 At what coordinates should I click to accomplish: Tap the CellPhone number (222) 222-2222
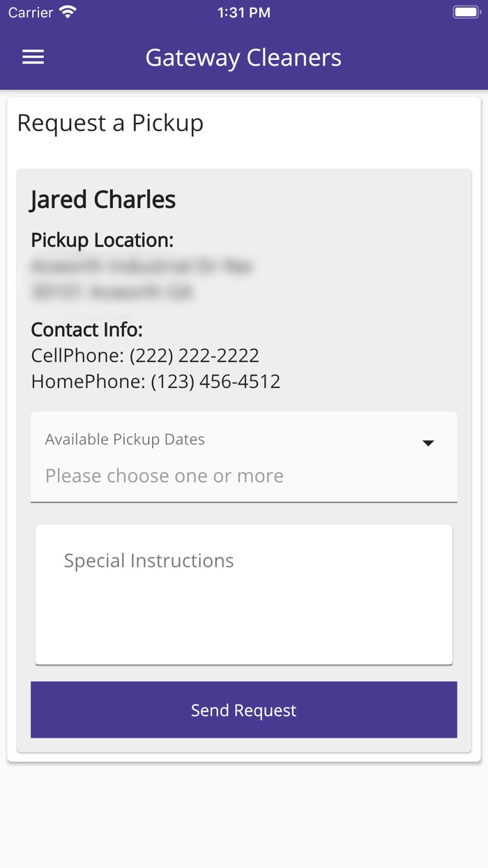[144, 355]
